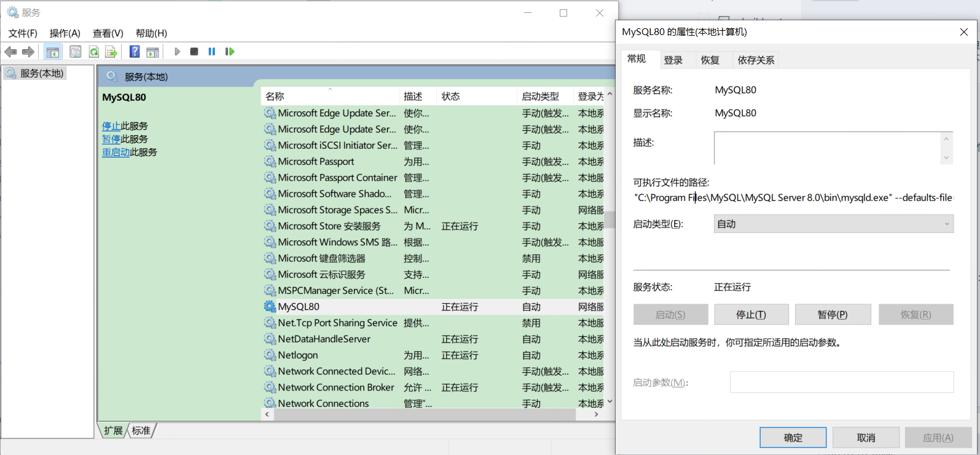Click the 取消 button
Screen dimensions: 980x455
(866, 438)
